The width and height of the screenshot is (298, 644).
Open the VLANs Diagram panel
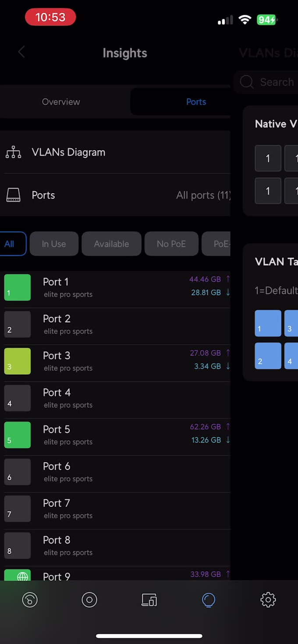68,152
